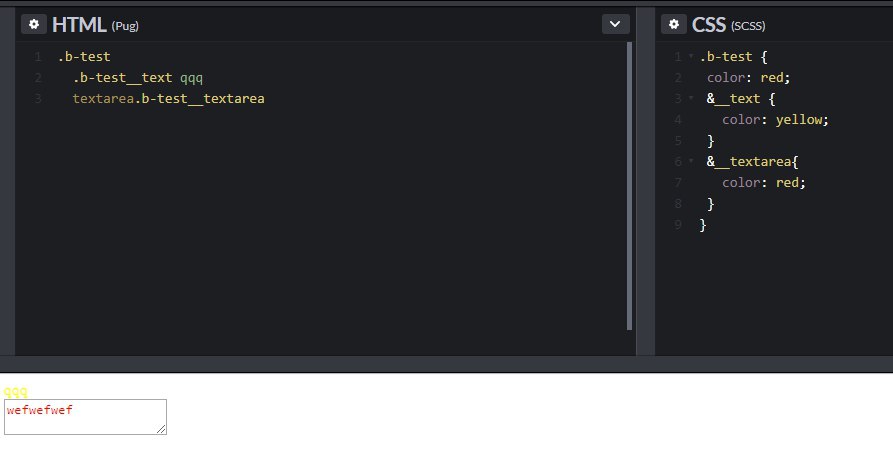Click color: red; on CSS line 2
Image resolution: width=893 pixels, height=457 pixels.
pos(749,77)
